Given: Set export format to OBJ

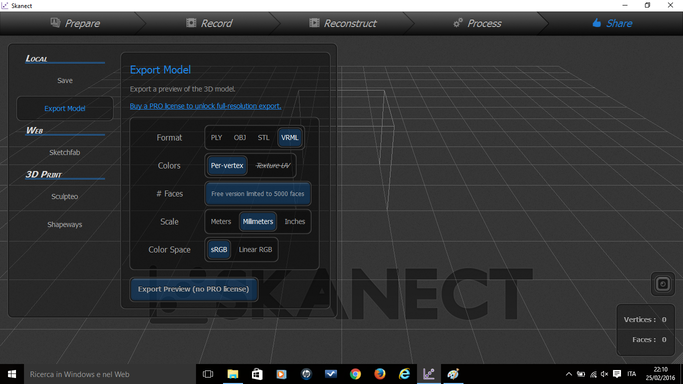Looking at the screenshot, I should [x=240, y=138].
